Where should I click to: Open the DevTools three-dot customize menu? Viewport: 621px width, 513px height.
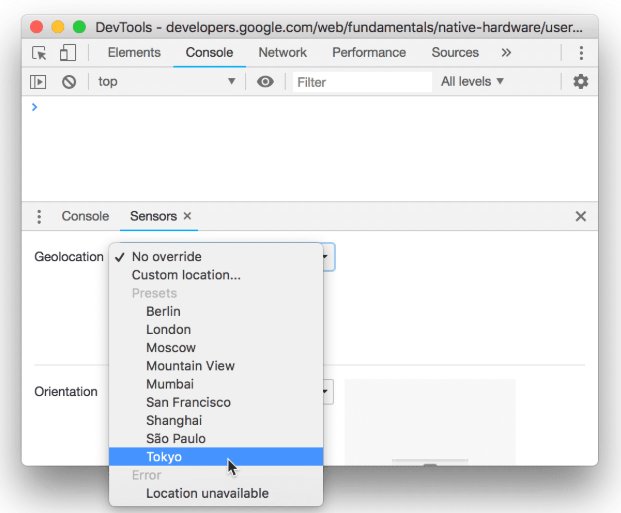[581, 53]
